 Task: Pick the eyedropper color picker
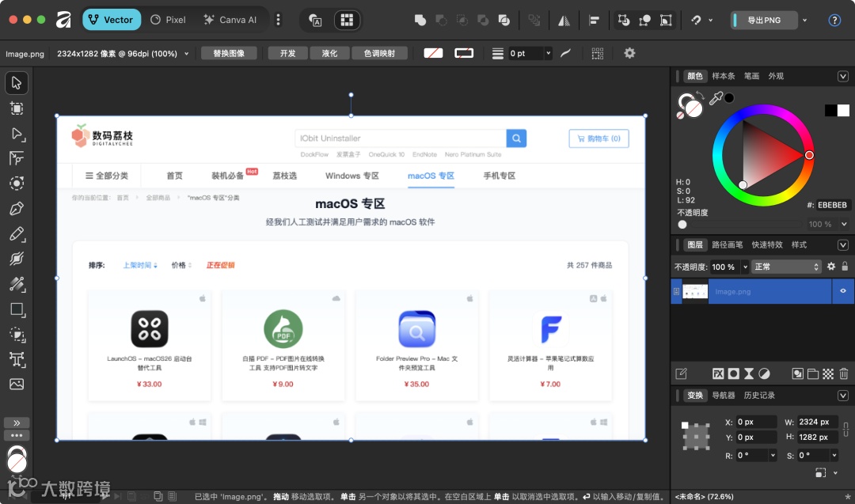pyautogui.click(x=716, y=98)
